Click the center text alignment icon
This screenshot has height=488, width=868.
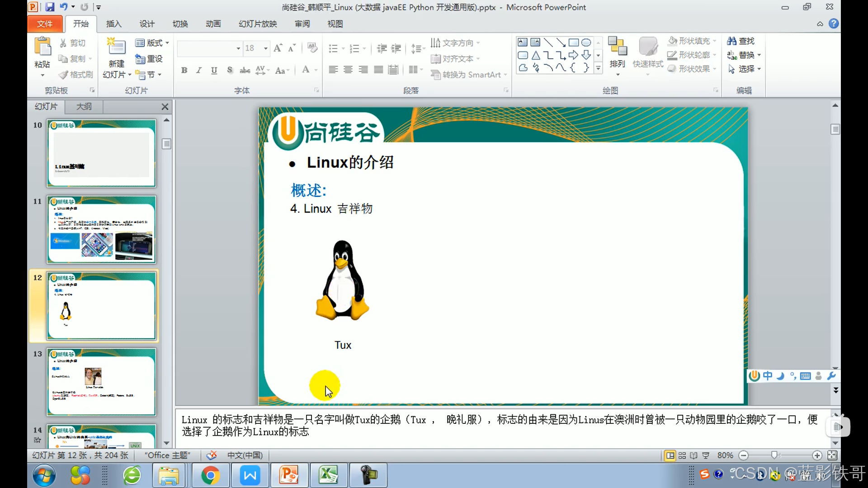[348, 70]
